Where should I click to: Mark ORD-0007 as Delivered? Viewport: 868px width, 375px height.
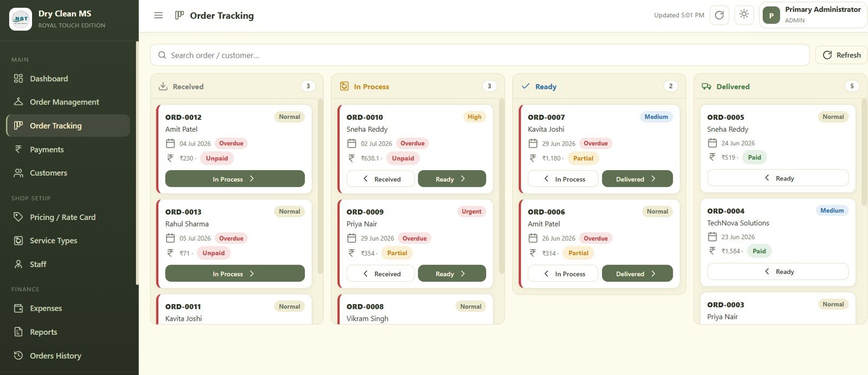coord(637,179)
